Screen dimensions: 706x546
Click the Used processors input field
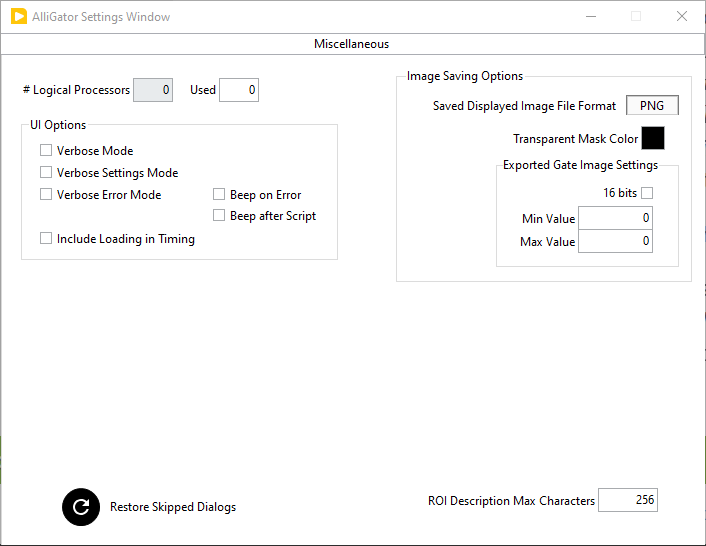[x=239, y=90]
